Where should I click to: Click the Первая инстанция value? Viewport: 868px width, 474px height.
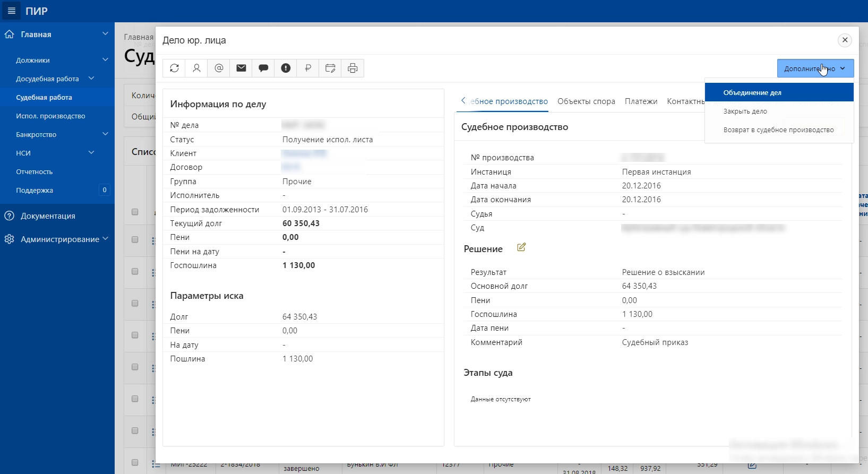(x=657, y=172)
